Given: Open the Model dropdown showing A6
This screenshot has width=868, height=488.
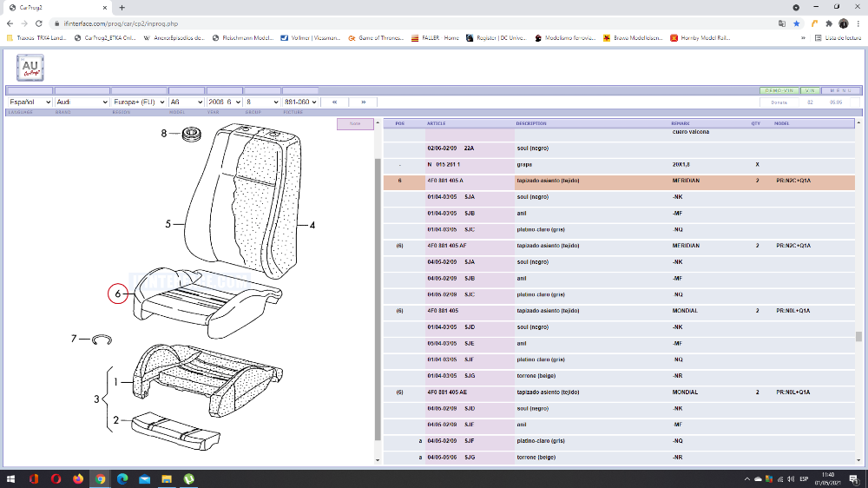Looking at the screenshot, I should (187, 102).
